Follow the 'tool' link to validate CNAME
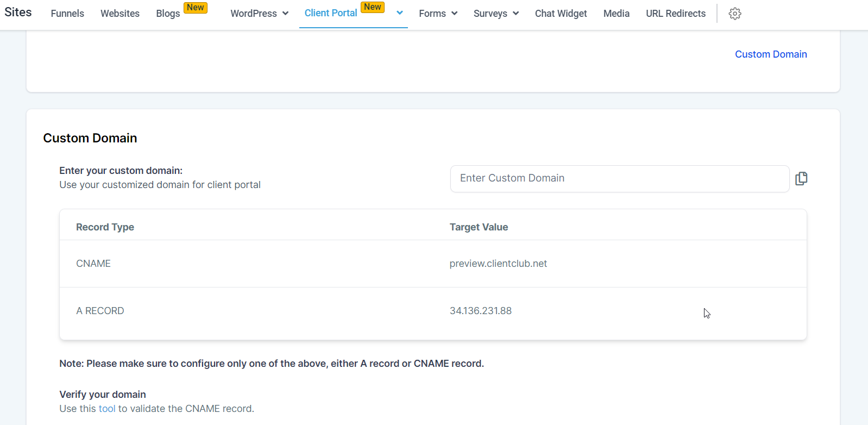This screenshot has height=425, width=868. click(107, 409)
